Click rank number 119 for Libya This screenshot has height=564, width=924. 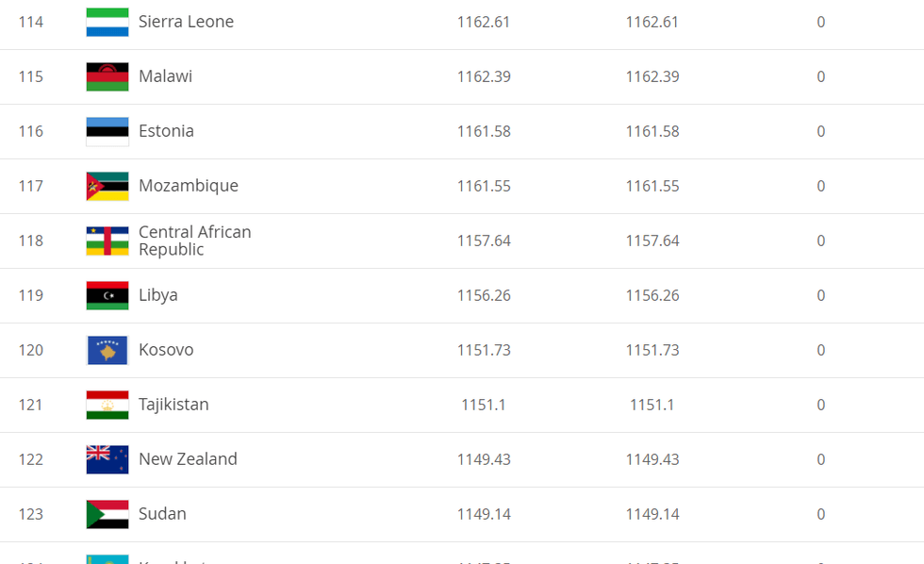31,295
